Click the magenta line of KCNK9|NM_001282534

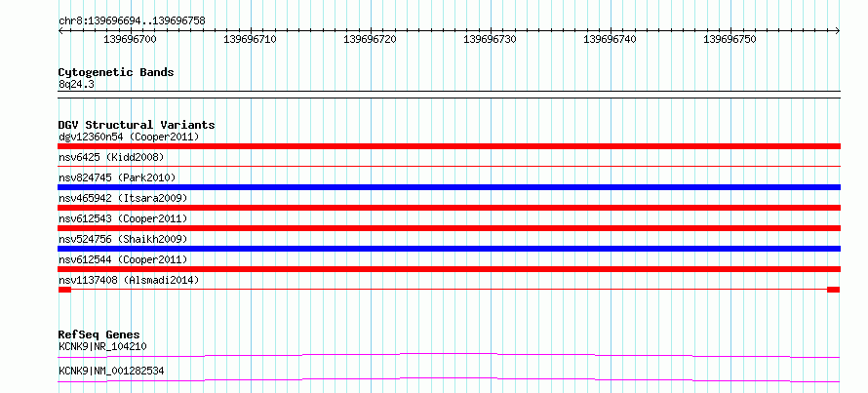pyautogui.click(x=449, y=379)
